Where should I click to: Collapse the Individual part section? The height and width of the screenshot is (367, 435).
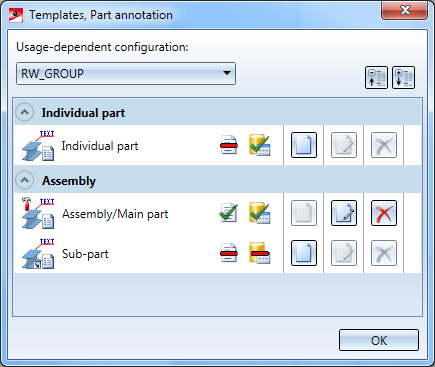(24, 112)
